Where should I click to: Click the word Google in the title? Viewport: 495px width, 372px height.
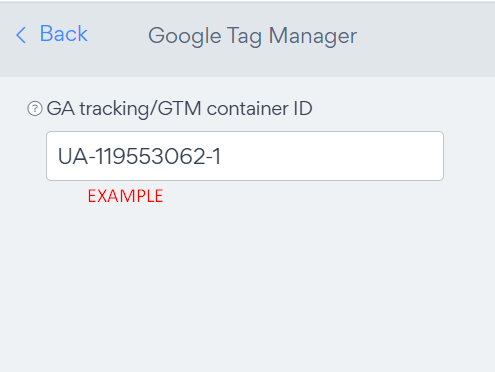(185, 36)
